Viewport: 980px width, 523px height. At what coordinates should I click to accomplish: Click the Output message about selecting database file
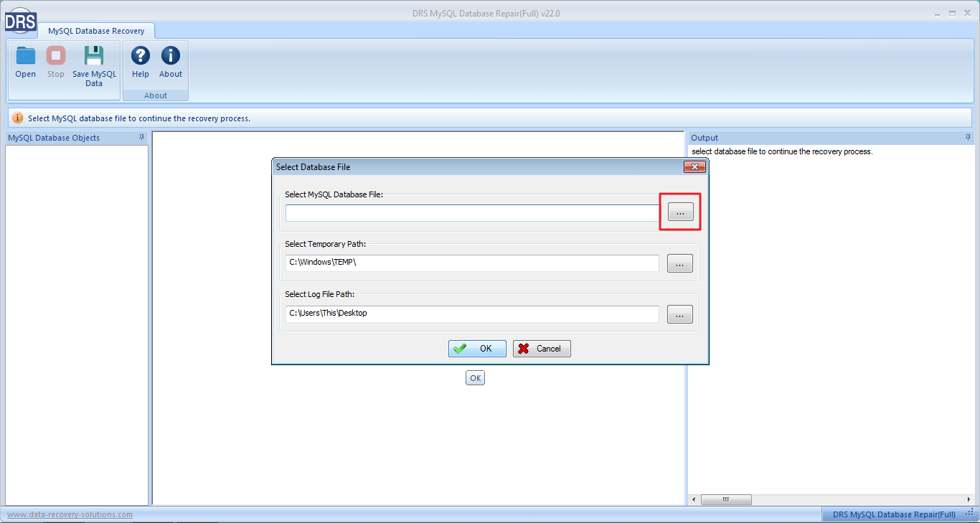click(x=782, y=151)
